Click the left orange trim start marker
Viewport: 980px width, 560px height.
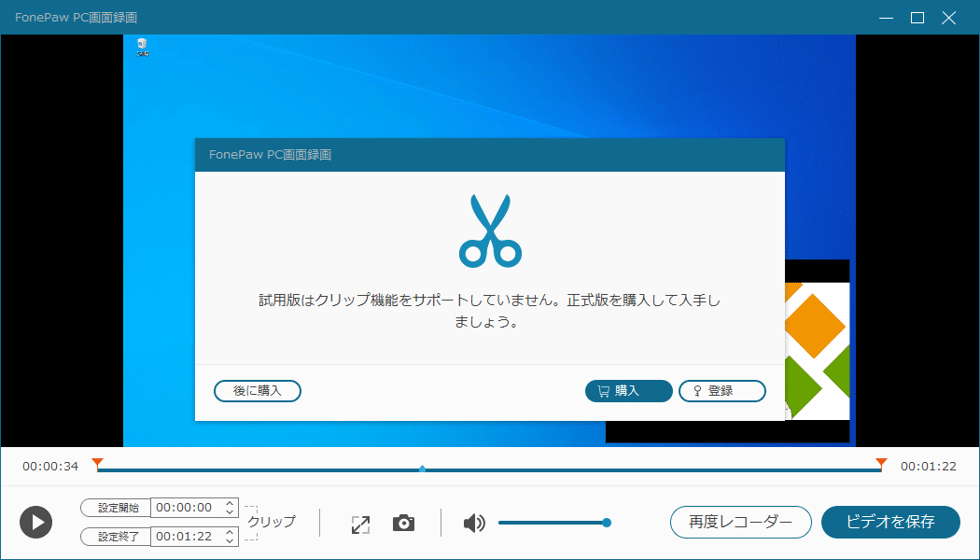click(x=97, y=463)
